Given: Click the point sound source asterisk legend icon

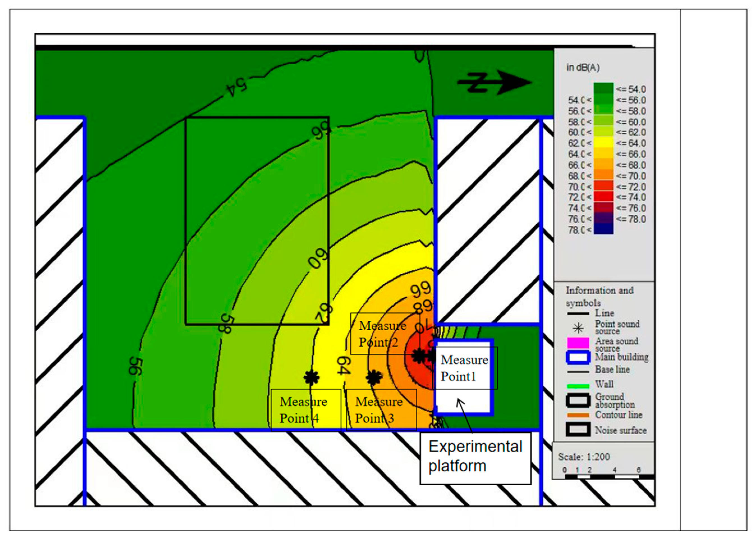Looking at the screenshot, I should coord(578,328).
